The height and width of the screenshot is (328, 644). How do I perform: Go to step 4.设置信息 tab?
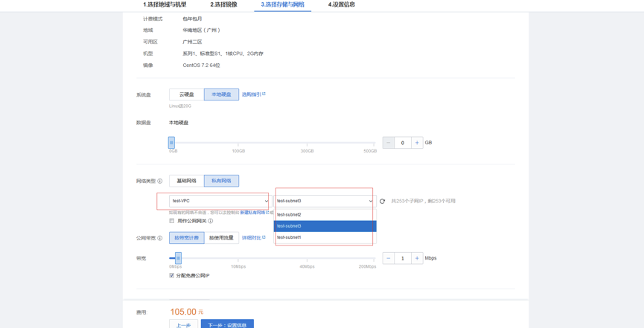[342, 4]
